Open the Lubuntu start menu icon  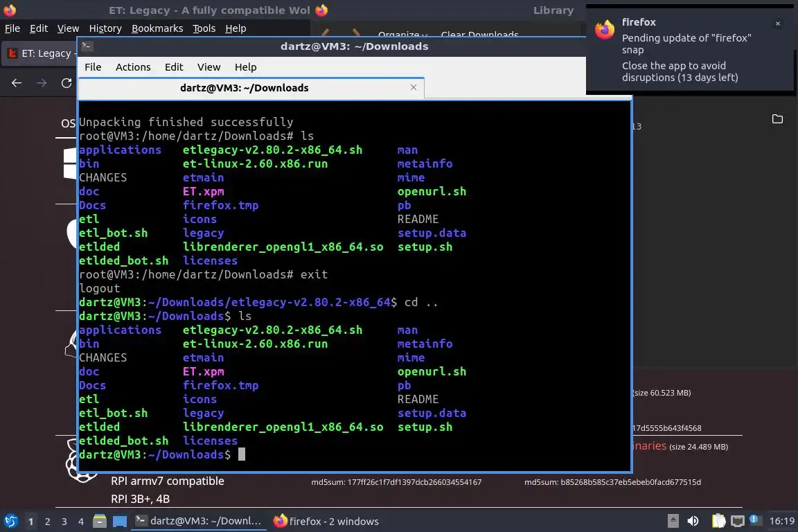click(10, 521)
